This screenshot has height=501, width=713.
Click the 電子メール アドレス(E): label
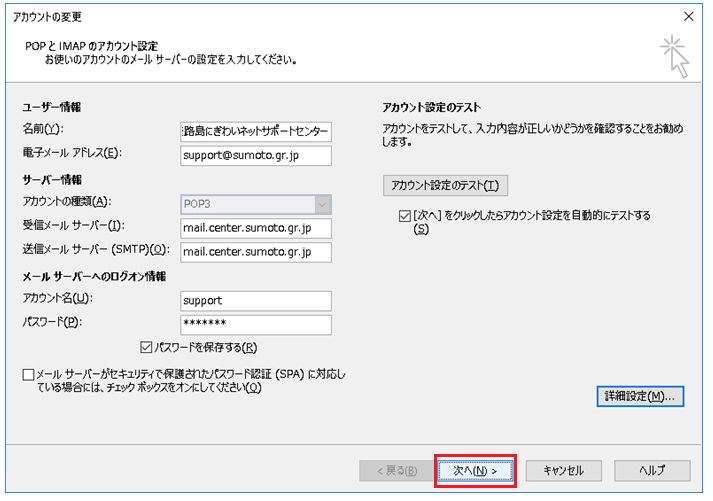(x=72, y=153)
